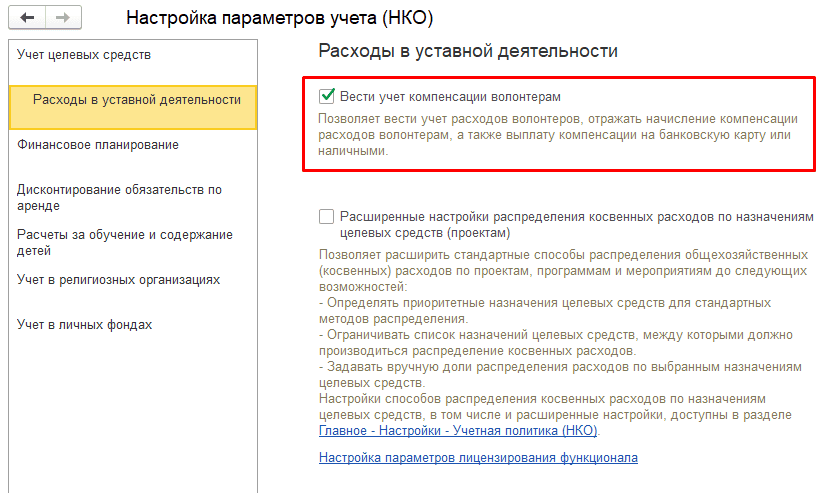Screen dimensions: 828x493
Task: Disable the 'Вести учет компенсации волонтерам' checkbox
Action: pos(326,97)
